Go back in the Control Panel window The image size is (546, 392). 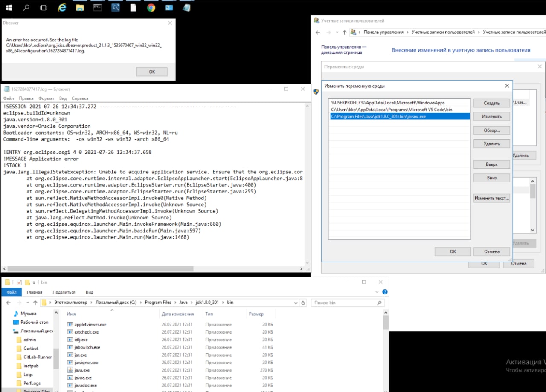[x=318, y=32]
